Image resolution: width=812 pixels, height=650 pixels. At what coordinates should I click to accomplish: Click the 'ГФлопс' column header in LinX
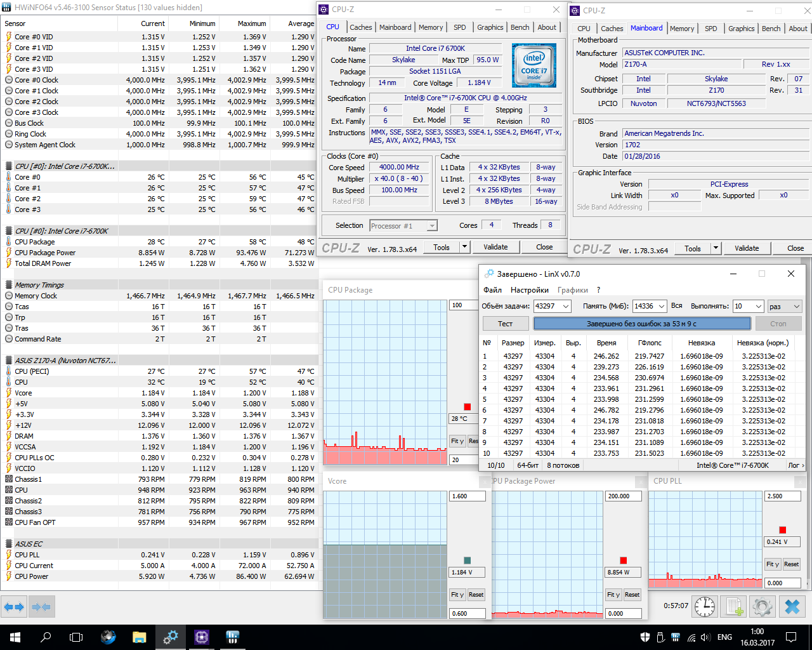tap(650, 343)
